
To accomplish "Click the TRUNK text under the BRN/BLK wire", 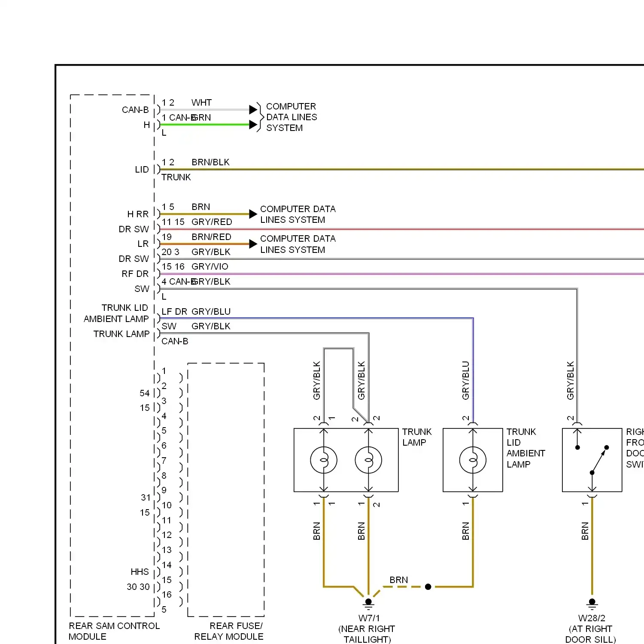I will (176, 177).
